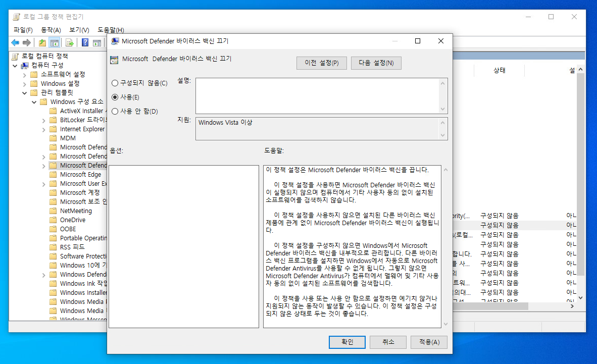This screenshot has width=597, height=364.
Task: Select the 구성되지 않음(C) radio button
Action: pyautogui.click(x=115, y=83)
